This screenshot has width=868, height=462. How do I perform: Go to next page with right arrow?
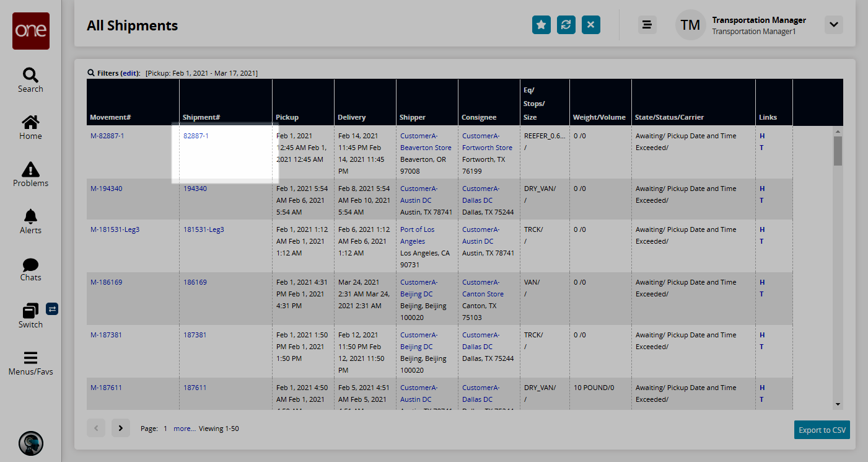pyautogui.click(x=121, y=428)
